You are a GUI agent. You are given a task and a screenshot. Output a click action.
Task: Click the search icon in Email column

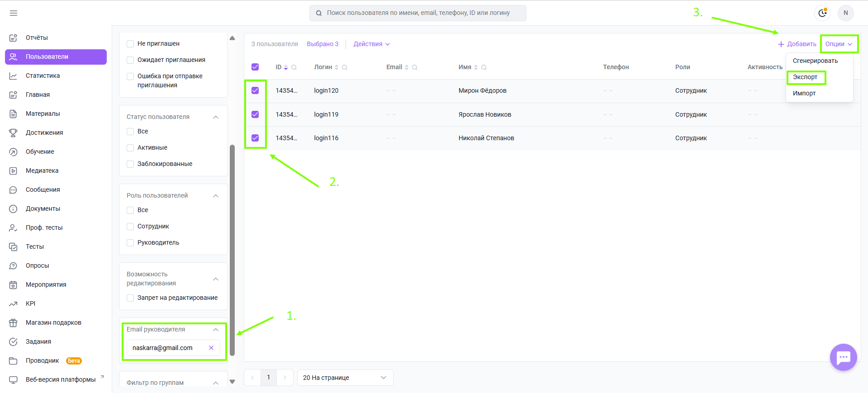(415, 67)
